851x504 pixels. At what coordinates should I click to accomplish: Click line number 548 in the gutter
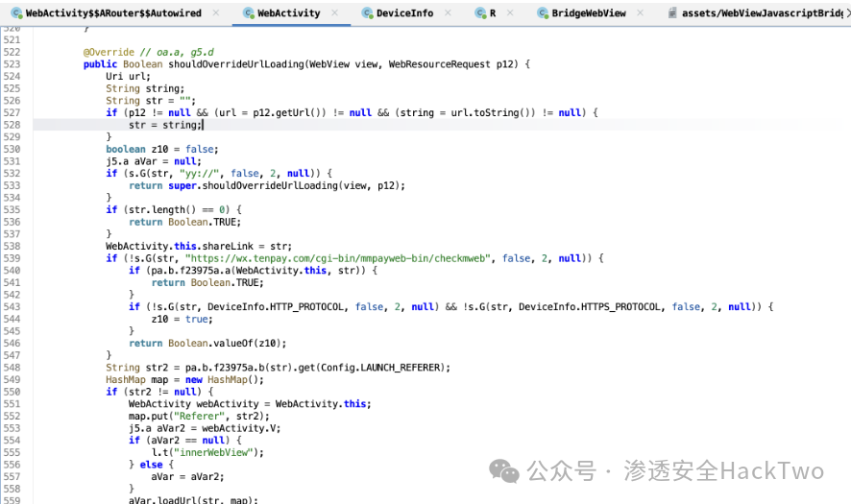12,368
